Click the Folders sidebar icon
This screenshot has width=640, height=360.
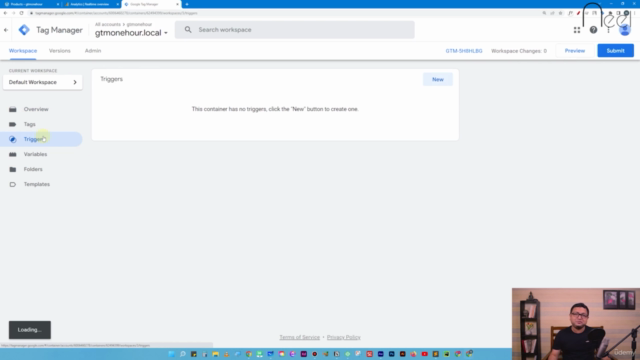(13, 169)
